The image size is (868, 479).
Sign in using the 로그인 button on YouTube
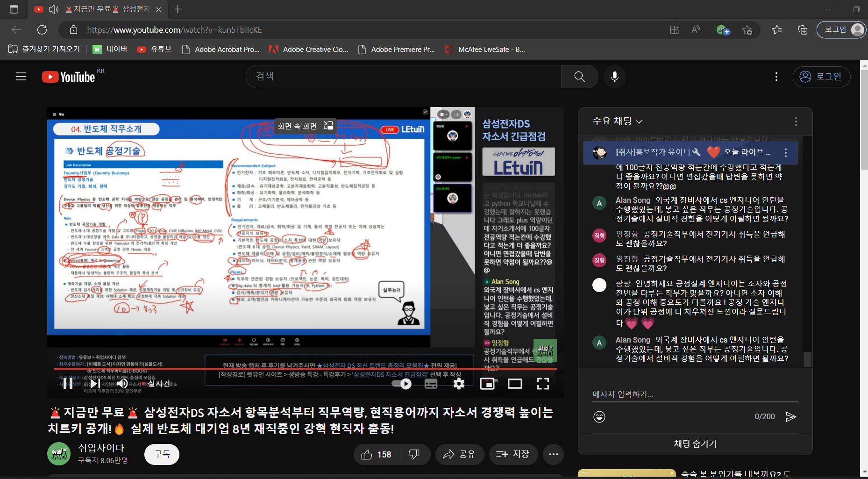point(821,77)
